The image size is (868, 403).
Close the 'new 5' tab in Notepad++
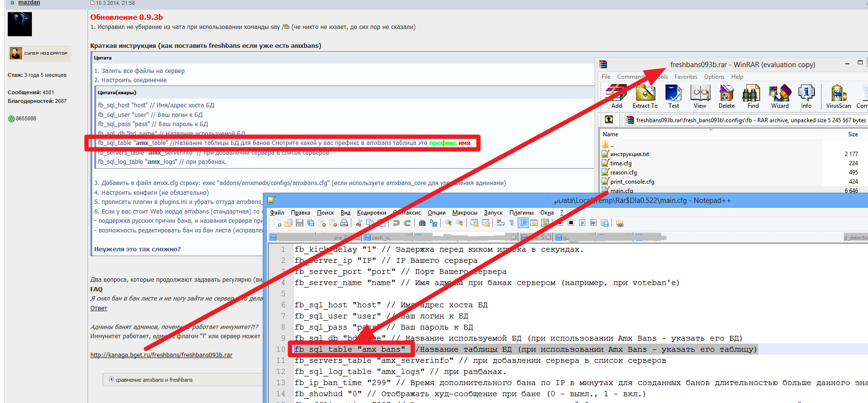549,237
